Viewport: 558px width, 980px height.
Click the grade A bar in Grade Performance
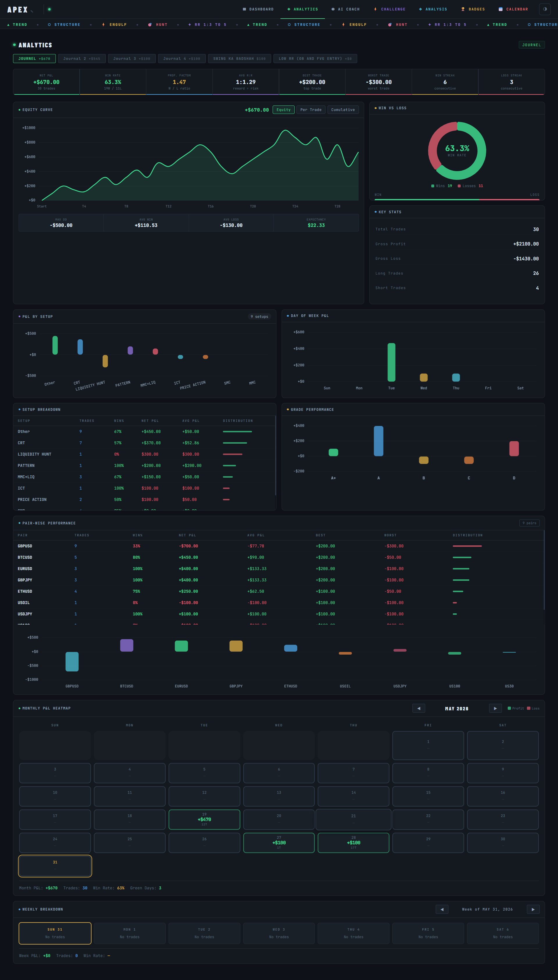coord(379,441)
